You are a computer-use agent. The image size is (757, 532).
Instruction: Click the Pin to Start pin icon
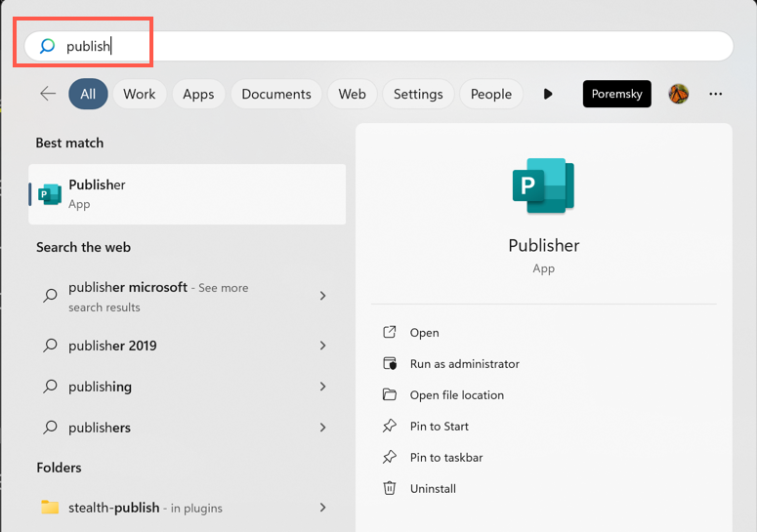pyautogui.click(x=390, y=426)
